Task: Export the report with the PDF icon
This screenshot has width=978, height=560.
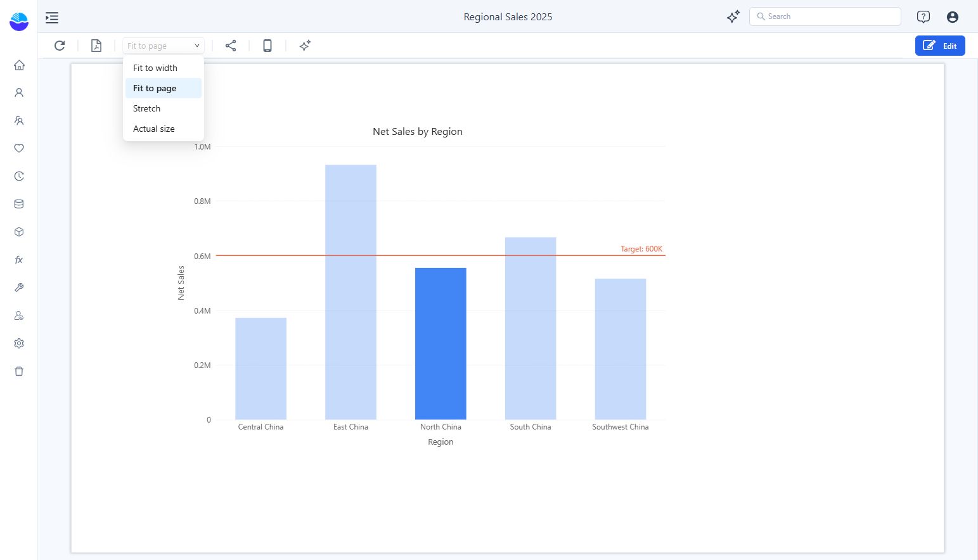Action: [x=96, y=46]
